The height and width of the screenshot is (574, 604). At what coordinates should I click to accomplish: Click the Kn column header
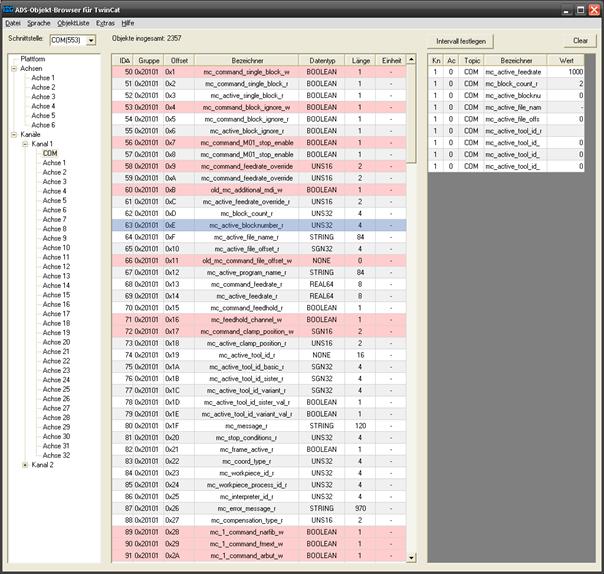[436, 60]
